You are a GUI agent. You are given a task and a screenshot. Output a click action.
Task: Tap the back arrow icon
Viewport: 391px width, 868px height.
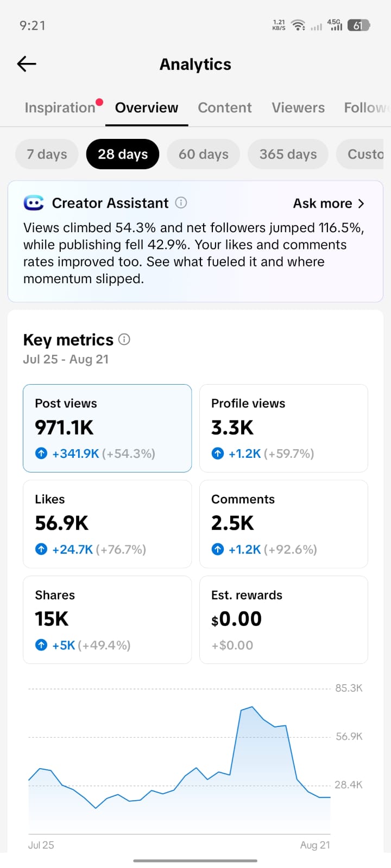(x=27, y=64)
